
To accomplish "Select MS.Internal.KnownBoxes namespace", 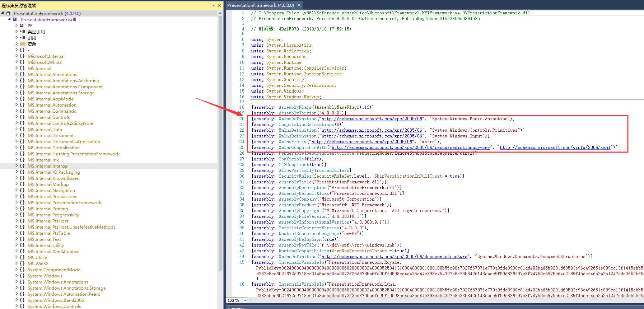I will tap(53, 178).
